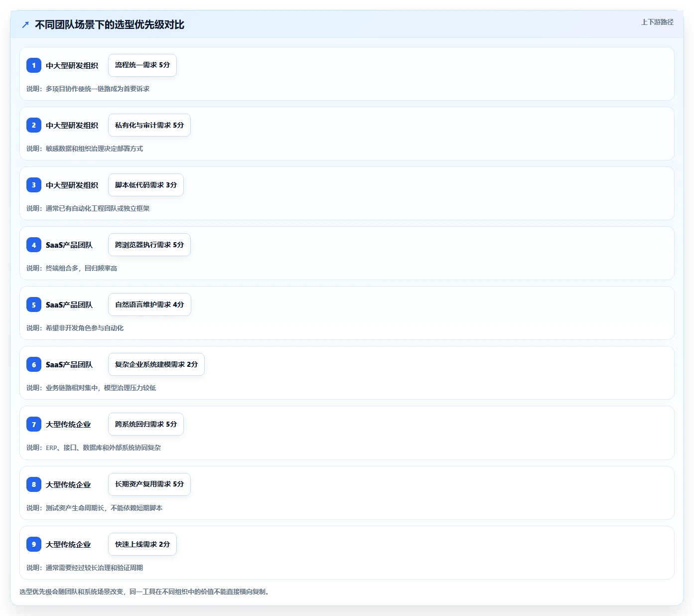Select the text 希望非开发角色参与自动化
Viewport: 694px width, 616px height.
tap(85, 328)
